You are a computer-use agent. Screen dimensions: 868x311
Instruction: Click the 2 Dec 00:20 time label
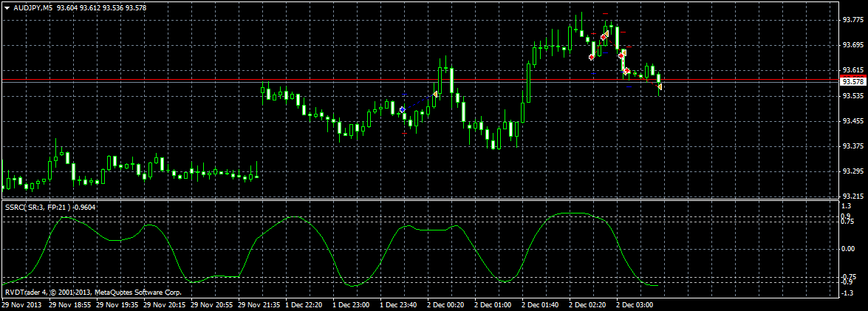coord(445,305)
